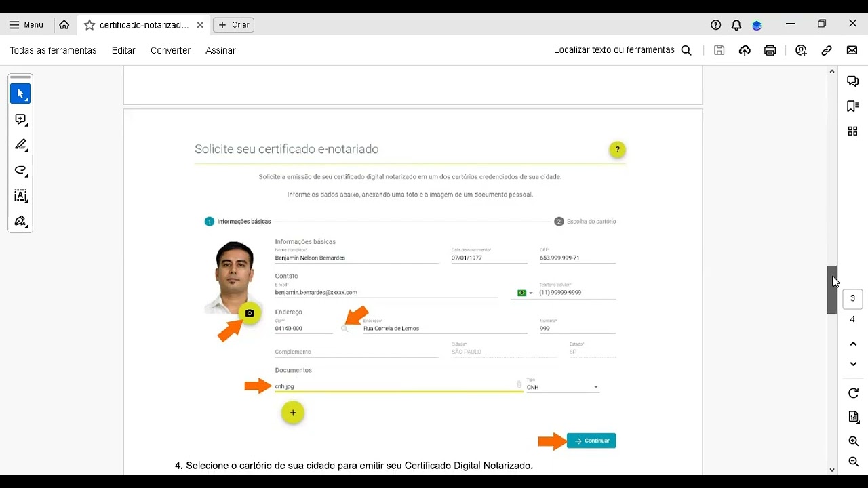
Task: Open the Assinar menu
Action: click(x=220, y=50)
